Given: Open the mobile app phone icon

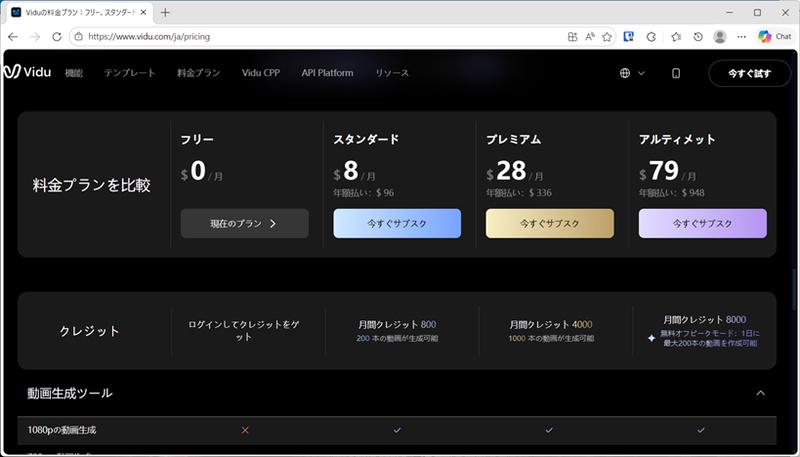Looking at the screenshot, I should pos(676,73).
